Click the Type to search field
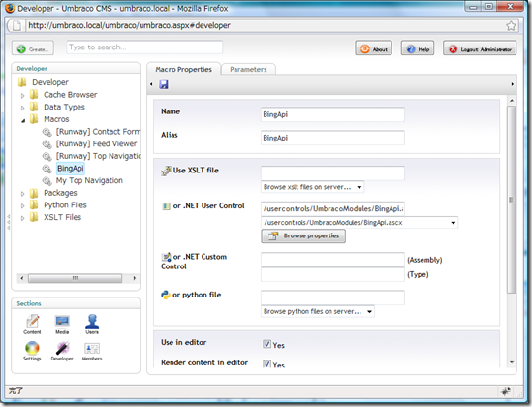 tap(145, 47)
